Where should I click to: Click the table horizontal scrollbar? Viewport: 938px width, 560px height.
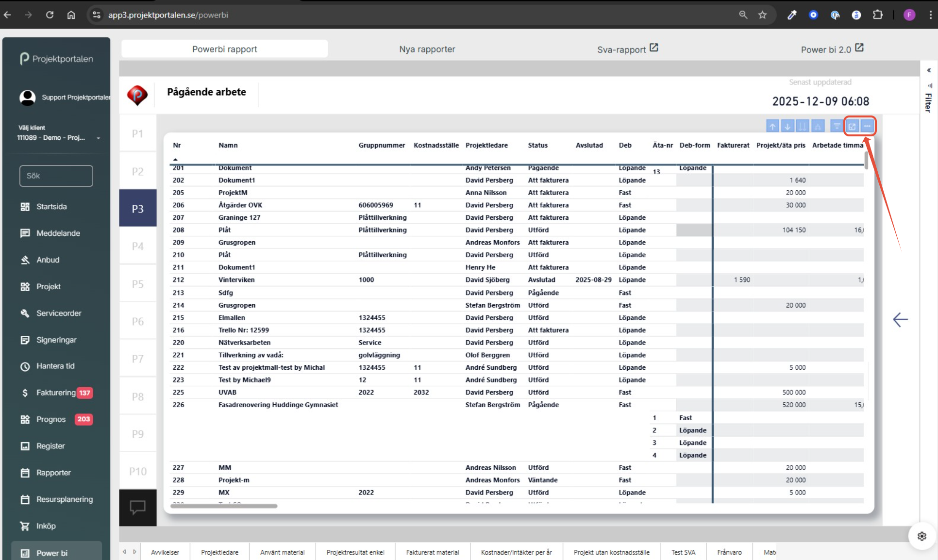tap(224, 506)
